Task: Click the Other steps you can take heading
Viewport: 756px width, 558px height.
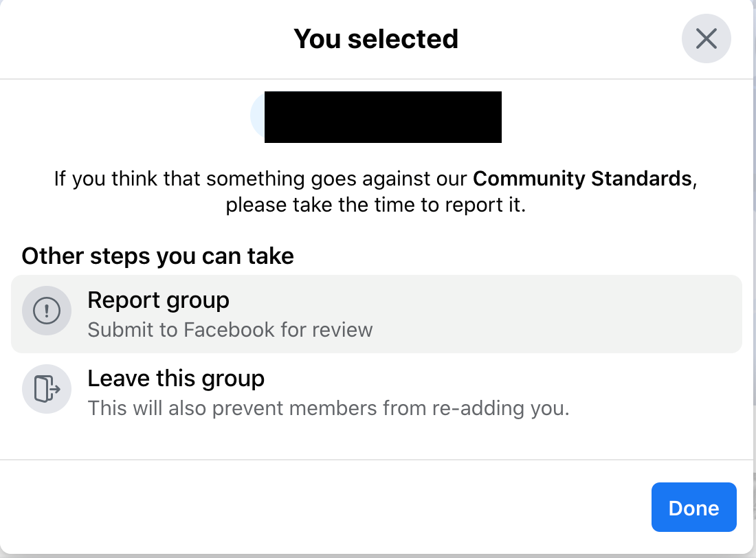Action: [157, 256]
